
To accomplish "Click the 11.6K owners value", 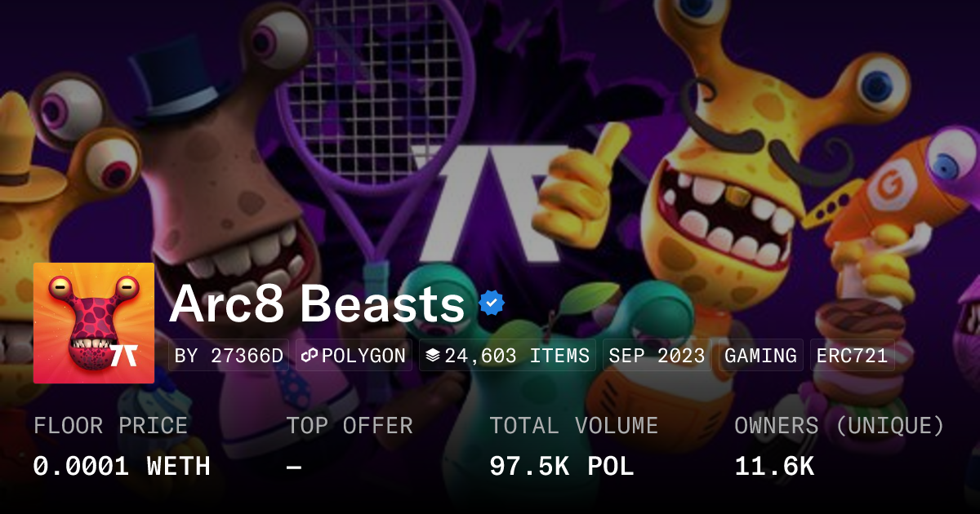I will [774, 467].
